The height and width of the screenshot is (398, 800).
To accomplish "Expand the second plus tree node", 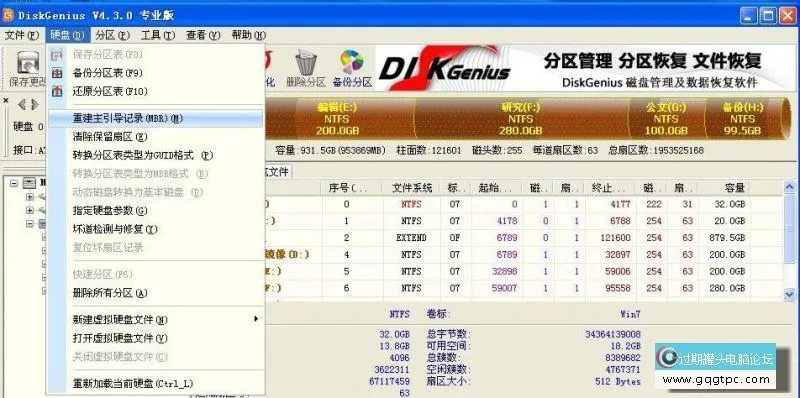I will coord(30,210).
